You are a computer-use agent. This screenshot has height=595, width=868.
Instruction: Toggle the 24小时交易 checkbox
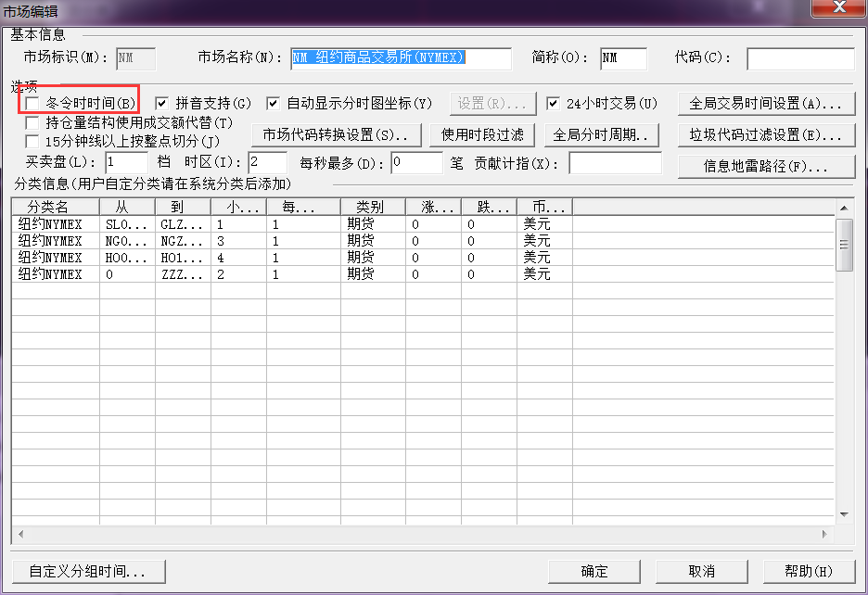pos(554,104)
